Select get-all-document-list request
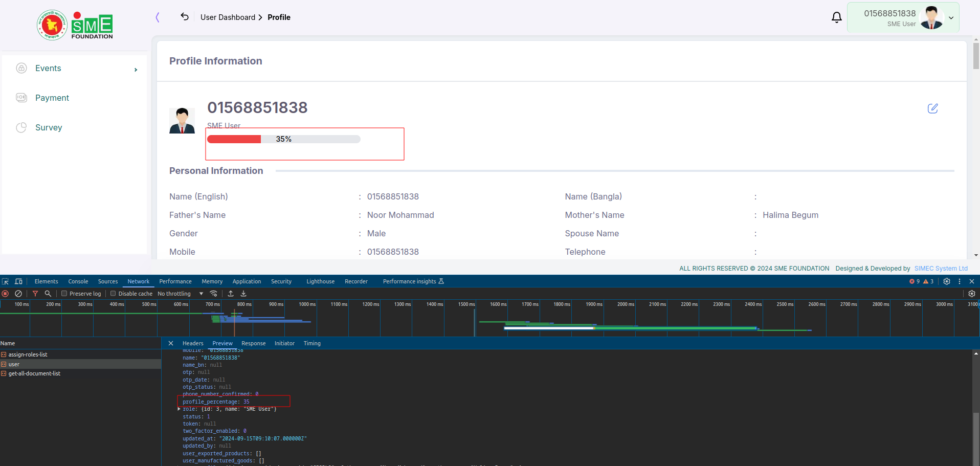 (x=81, y=373)
